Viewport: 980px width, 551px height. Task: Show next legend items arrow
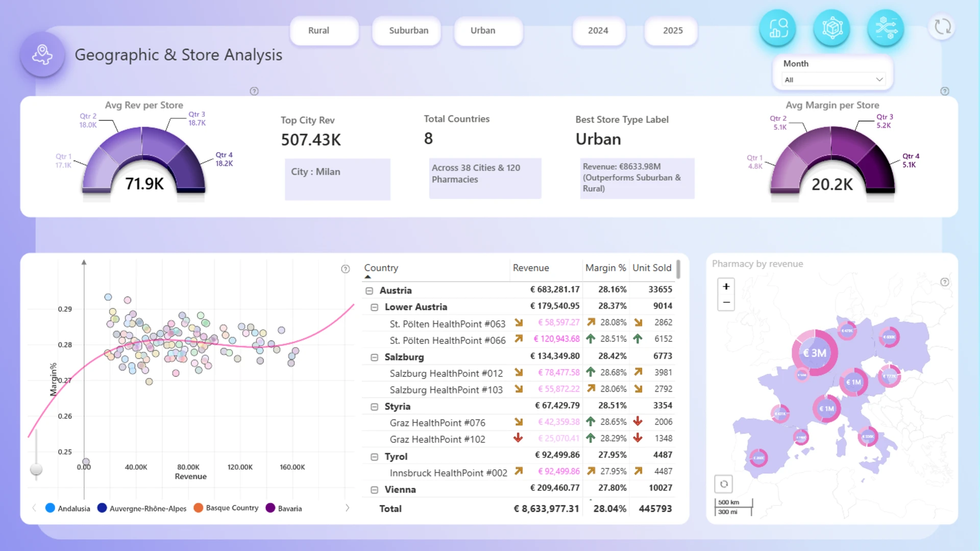[347, 508]
